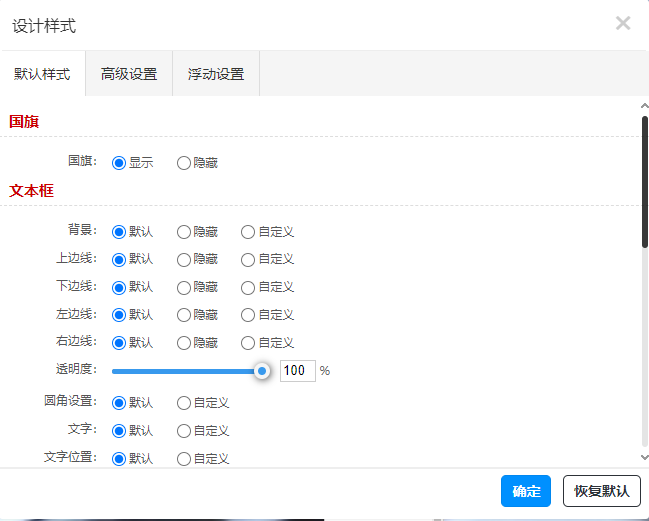This screenshot has width=649, height=521.
Task: Set 背景 to 隐藏
Action: pyautogui.click(x=184, y=232)
